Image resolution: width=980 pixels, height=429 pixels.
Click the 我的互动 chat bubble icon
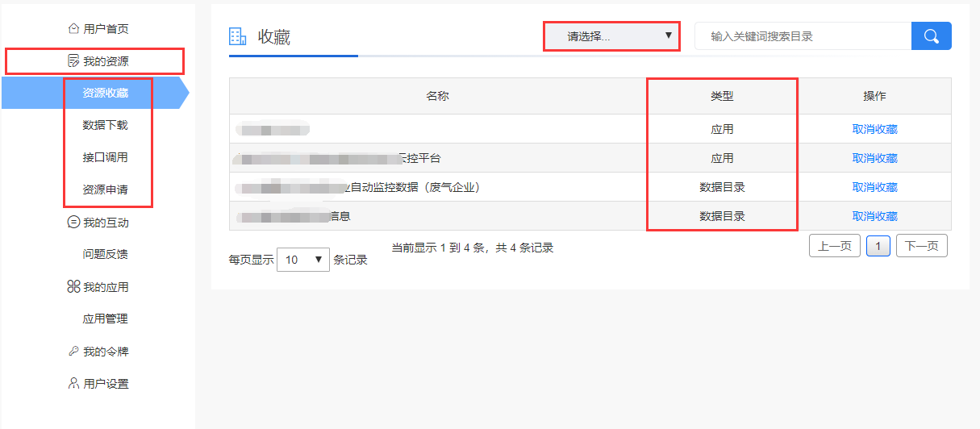pyautogui.click(x=73, y=223)
